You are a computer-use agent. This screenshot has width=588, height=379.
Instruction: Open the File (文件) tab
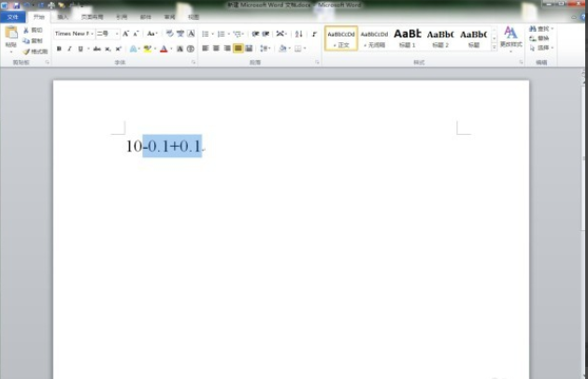tap(13, 17)
